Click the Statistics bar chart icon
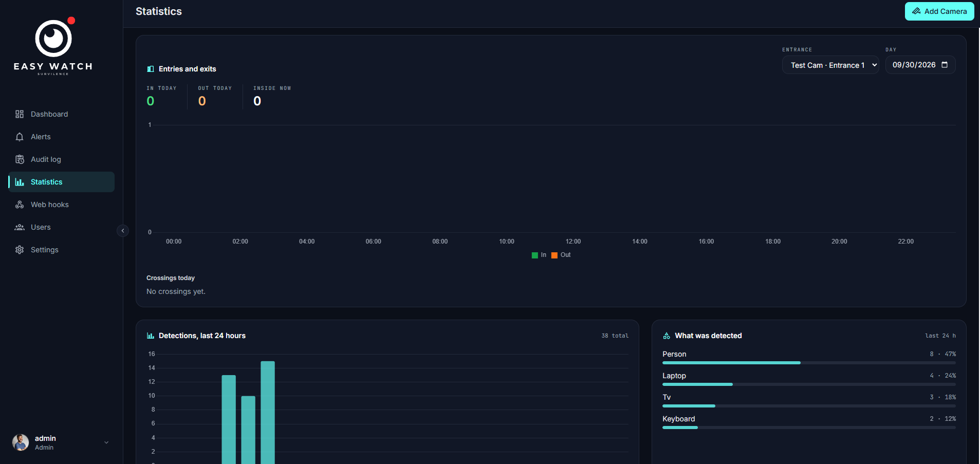 point(20,182)
